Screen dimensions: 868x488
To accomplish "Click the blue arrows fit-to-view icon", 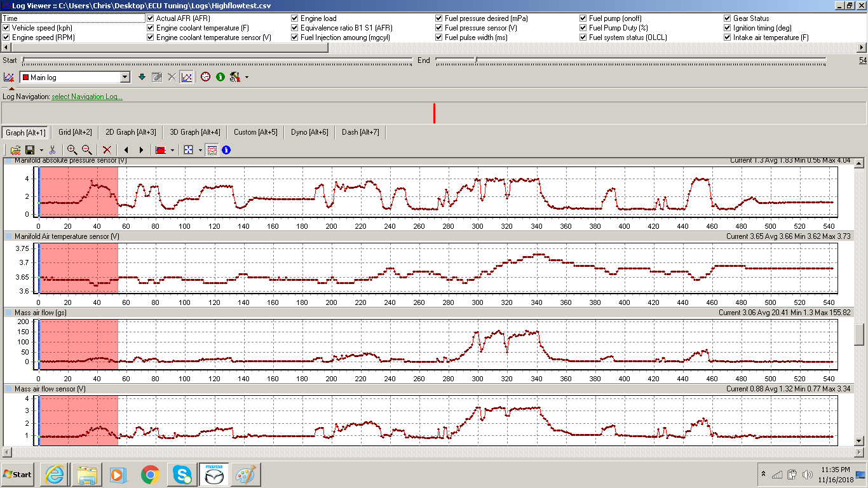I will coord(188,150).
